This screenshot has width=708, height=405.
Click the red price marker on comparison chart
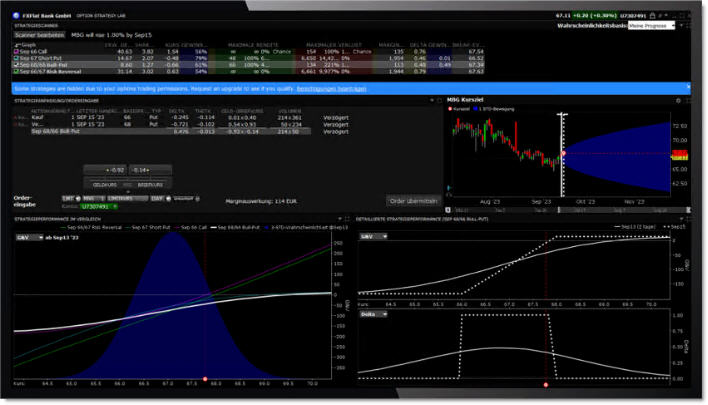(205, 379)
